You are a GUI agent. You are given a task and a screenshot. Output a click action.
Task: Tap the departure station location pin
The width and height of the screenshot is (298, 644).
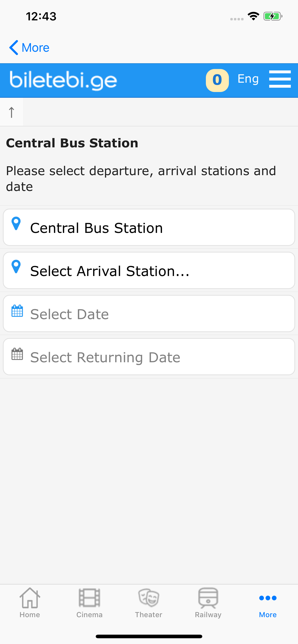coord(16,223)
